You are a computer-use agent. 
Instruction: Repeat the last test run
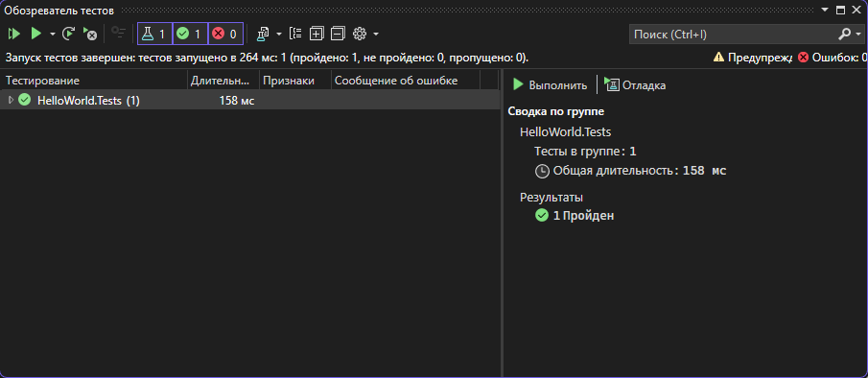click(x=68, y=35)
